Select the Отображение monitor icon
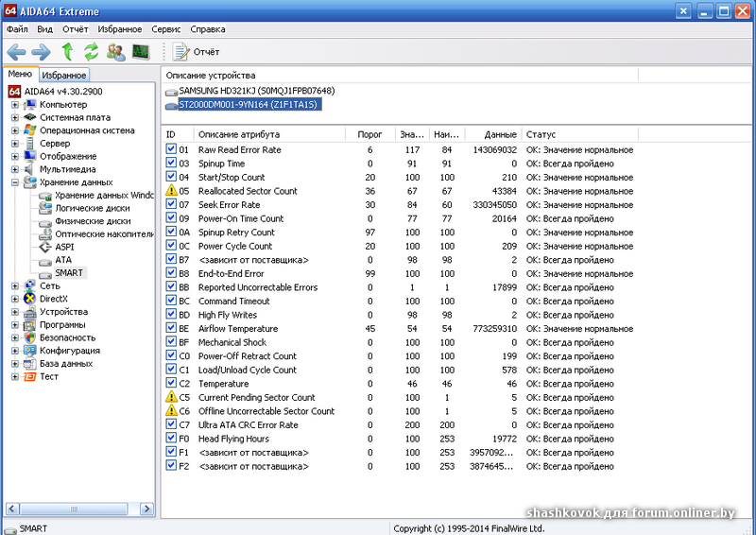This screenshot has height=535, width=756. coord(30,156)
